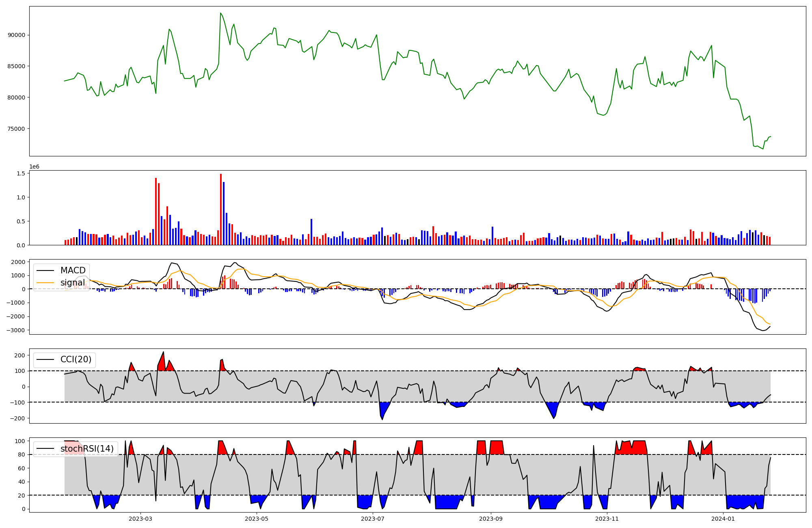Image resolution: width=812 pixels, height=528 pixels.
Task: Select the 2023-07 date tick label
Action: coord(373,519)
